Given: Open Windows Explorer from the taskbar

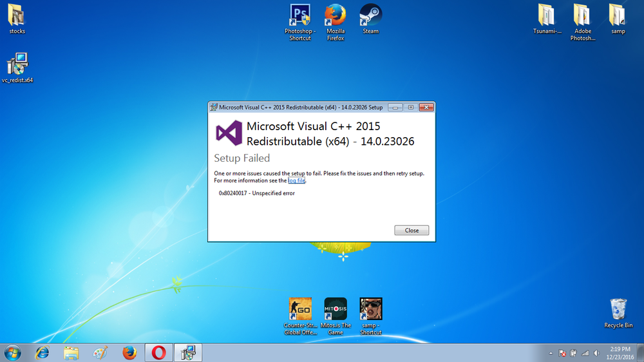Looking at the screenshot, I should point(71,353).
